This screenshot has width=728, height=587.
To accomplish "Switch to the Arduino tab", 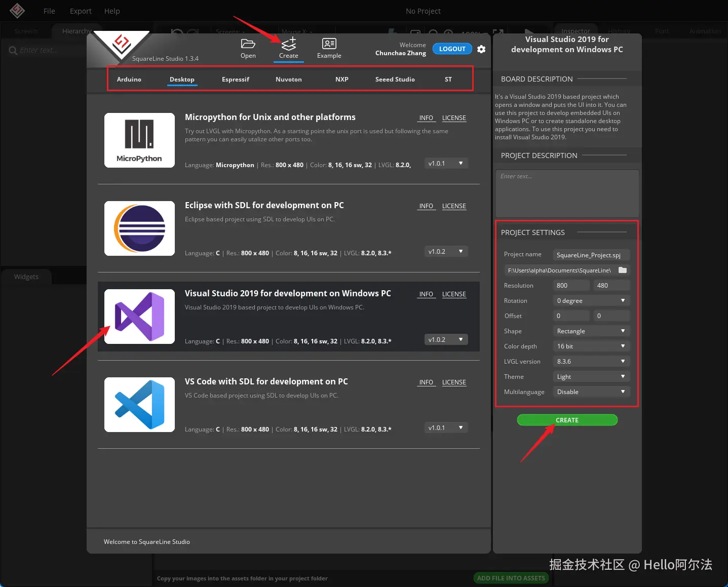I will 129,80.
